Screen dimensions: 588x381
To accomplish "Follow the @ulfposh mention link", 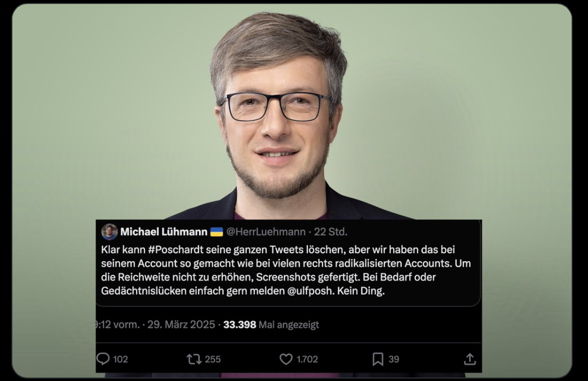I will pyautogui.click(x=310, y=291).
